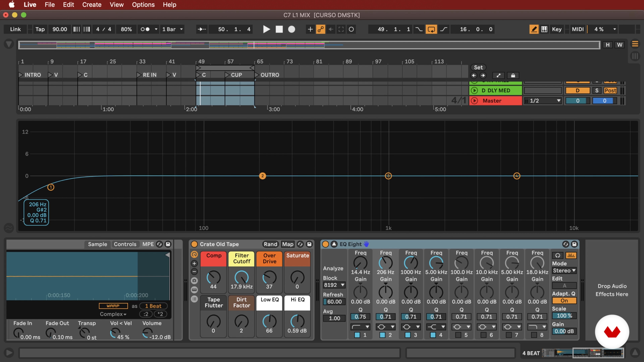Click the Re-enable Automation arrow
Image resolution: width=644 pixels, height=362 pixels.
click(331, 29)
